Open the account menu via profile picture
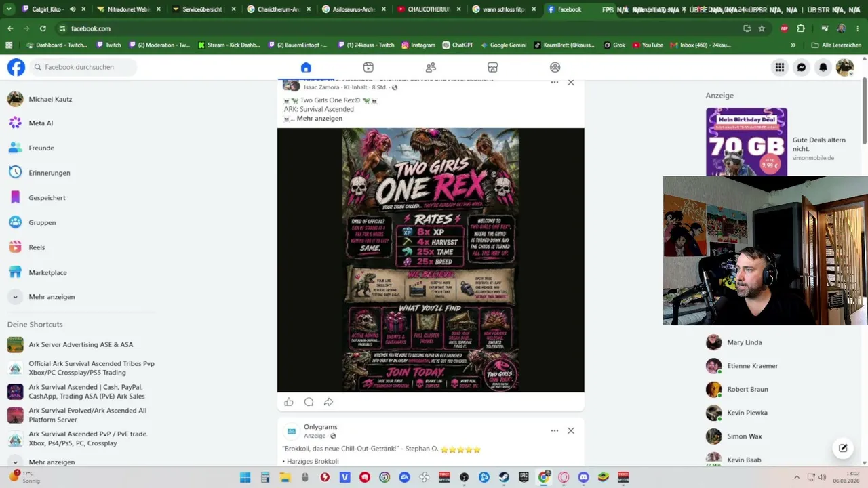 coord(845,67)
